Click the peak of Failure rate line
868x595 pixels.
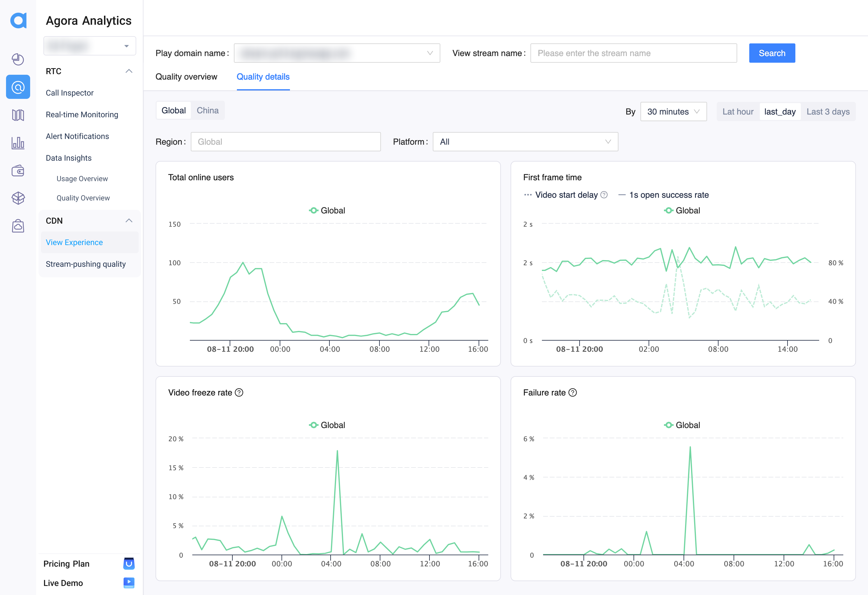click(690, 447)
